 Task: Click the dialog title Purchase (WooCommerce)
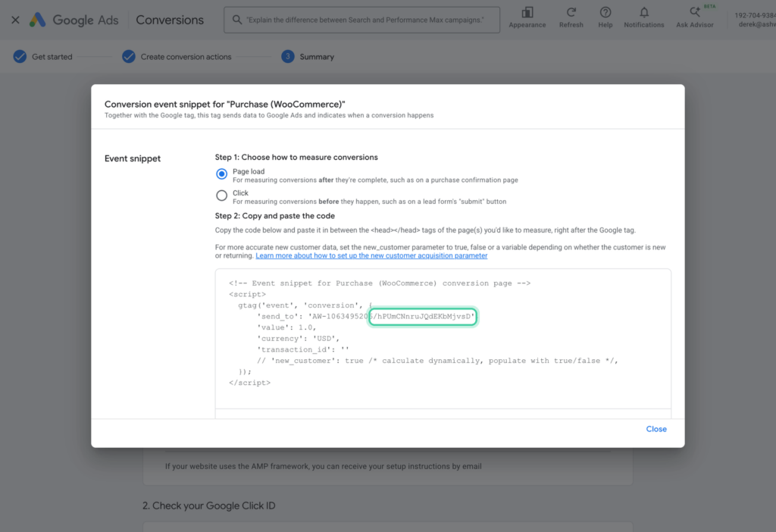pyautogui.click(x=224, y=105)
